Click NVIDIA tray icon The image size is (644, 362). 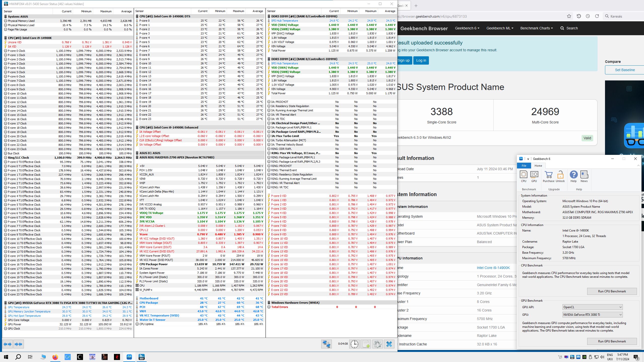pos(584,357)
